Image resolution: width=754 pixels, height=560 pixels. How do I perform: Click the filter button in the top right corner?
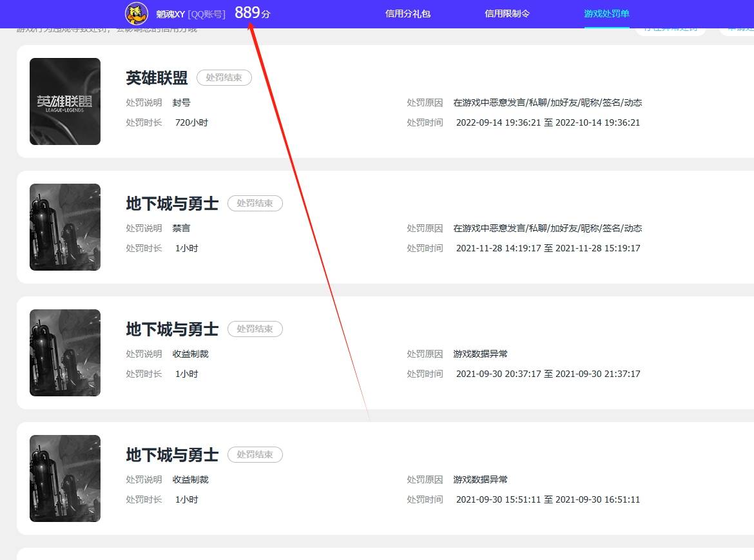click(x=670, y=28)
